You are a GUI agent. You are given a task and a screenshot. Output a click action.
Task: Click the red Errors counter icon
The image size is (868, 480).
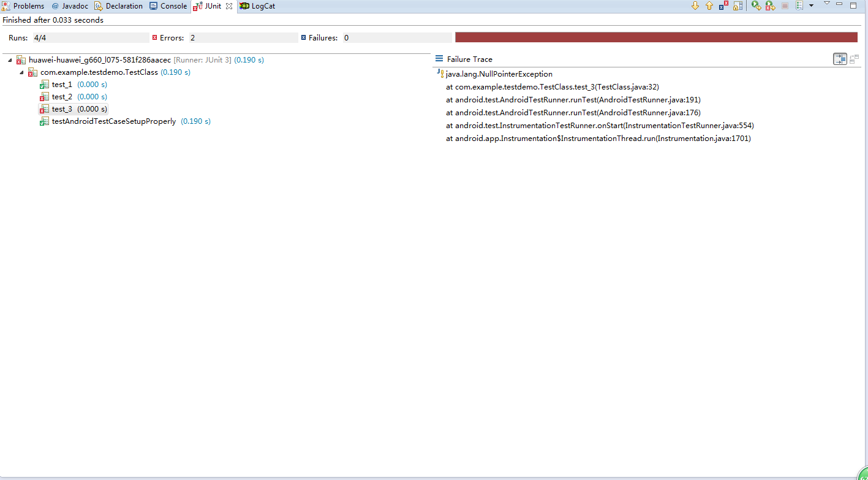pyautogui.click(x=154, y=37)
